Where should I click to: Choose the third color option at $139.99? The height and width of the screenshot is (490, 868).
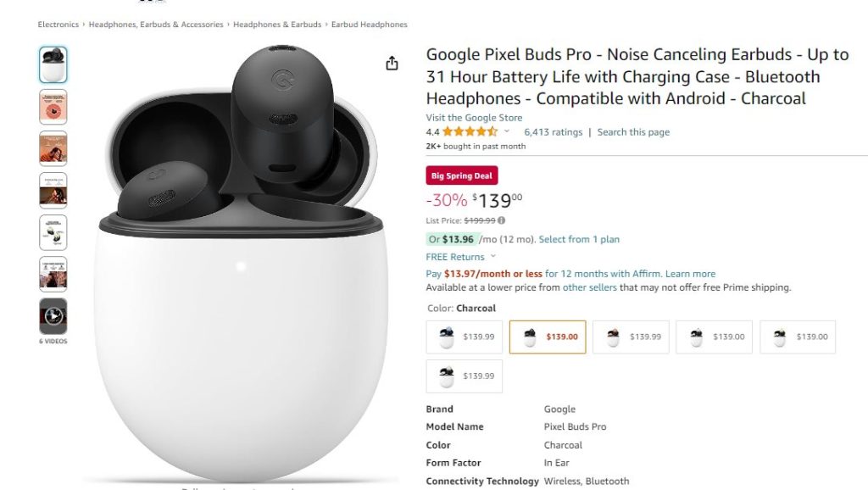pos(631,337)
